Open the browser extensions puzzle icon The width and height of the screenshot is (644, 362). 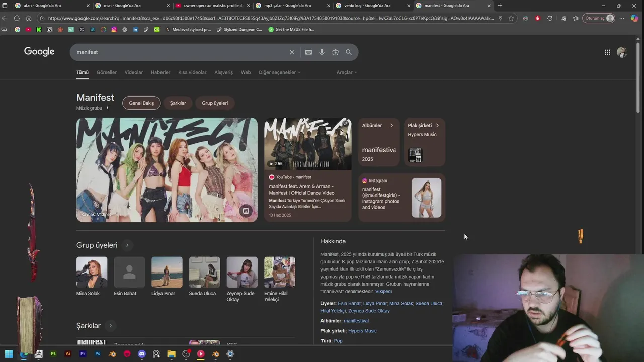[550, 18]
